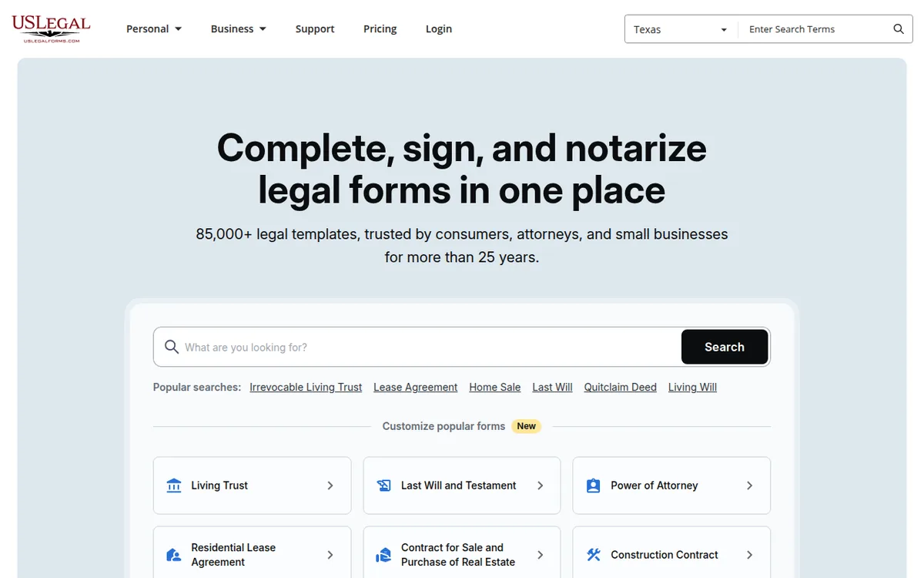Select Last Will popular search
Image resolution: width=924 pixels, height=578 pixels.
pos(552,387)
